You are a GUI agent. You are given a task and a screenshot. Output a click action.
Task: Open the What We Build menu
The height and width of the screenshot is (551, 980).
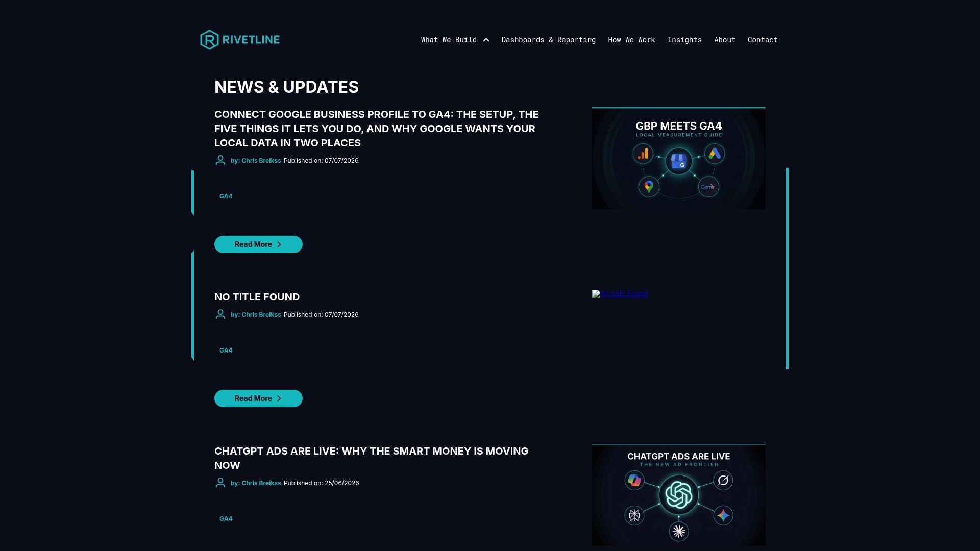click(449, 40)
